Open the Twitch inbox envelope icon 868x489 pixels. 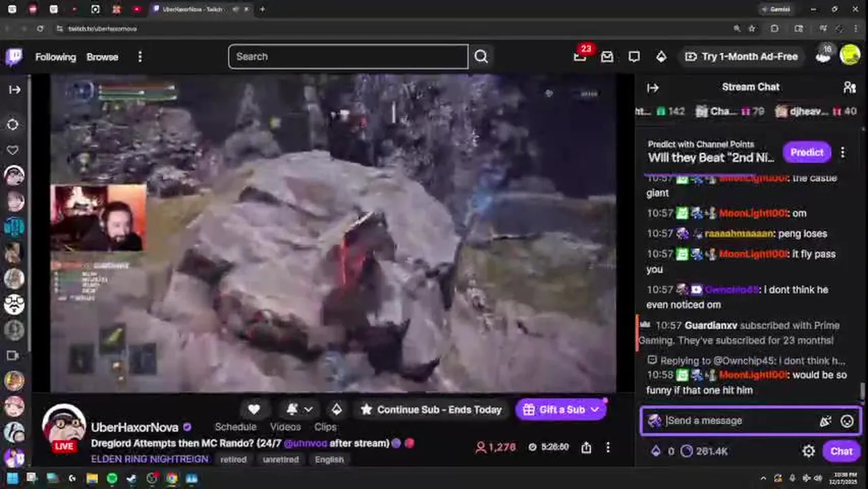[607, 57]
